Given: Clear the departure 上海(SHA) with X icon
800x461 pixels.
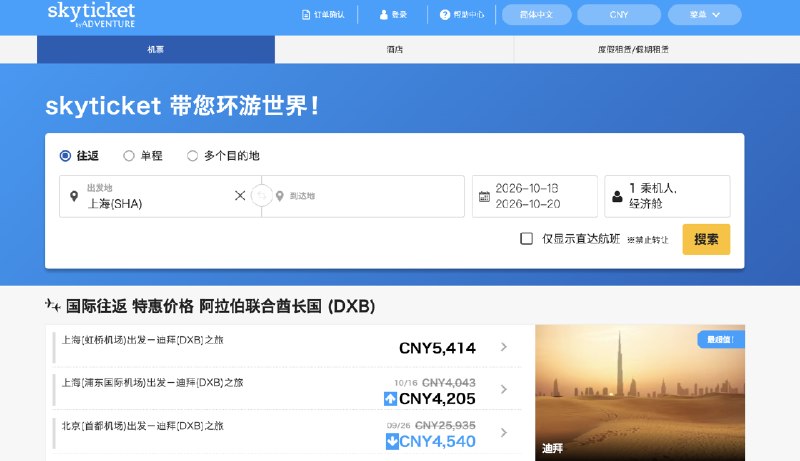Looking at the screenshot, I should pos(240,195).
